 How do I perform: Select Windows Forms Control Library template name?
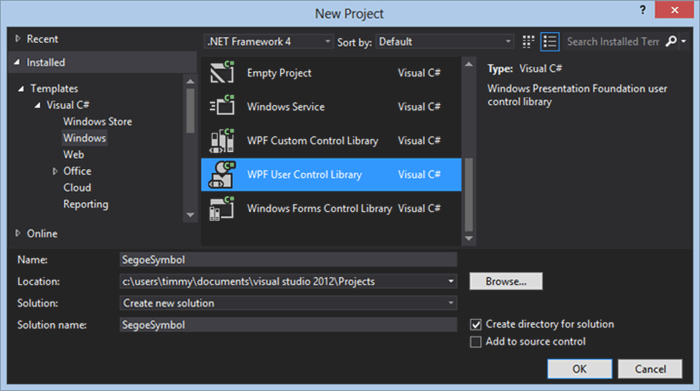(x=319, y=208)
